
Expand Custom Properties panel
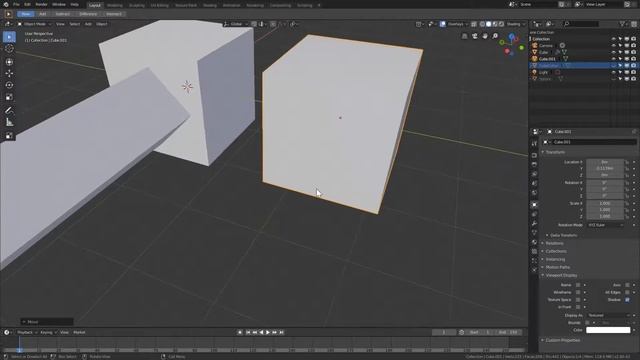tap(562, 340)
